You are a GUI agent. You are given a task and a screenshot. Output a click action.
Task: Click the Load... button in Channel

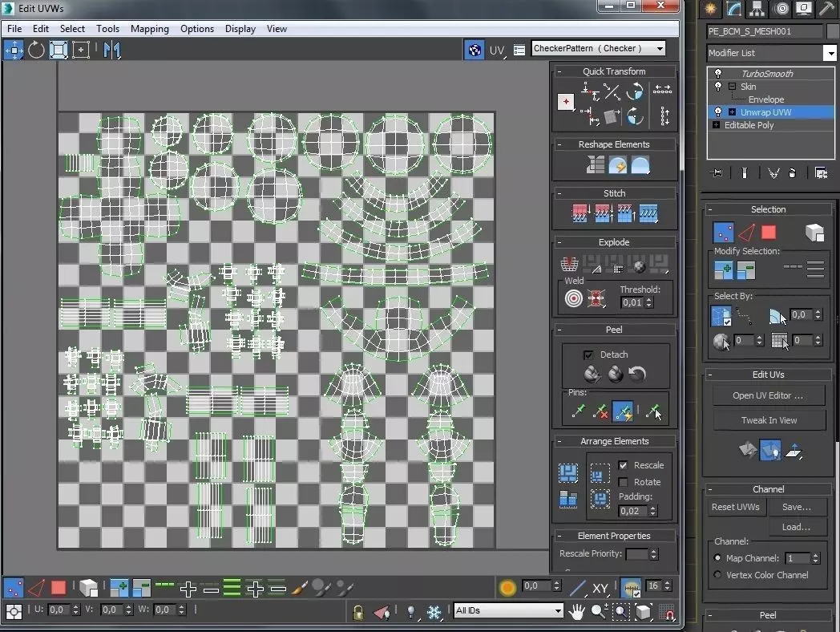point(797,527)
